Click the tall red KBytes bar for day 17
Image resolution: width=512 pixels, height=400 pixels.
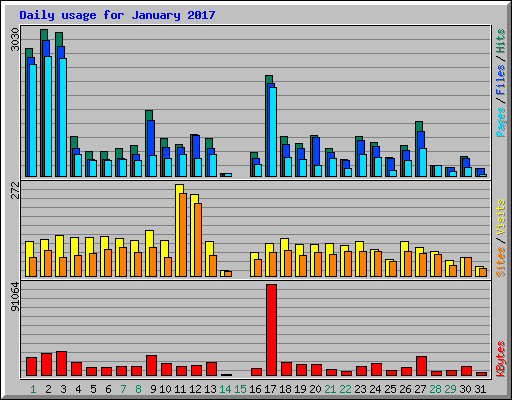(271, 330)
